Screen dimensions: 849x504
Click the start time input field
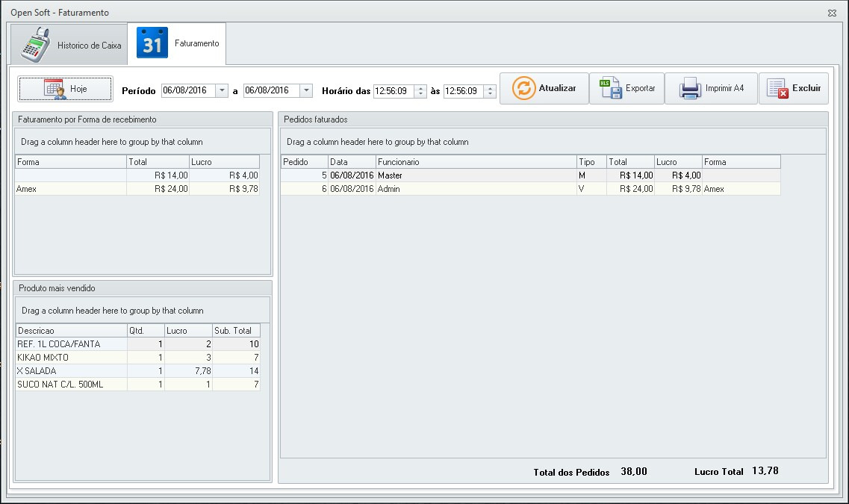coord(393,90)
